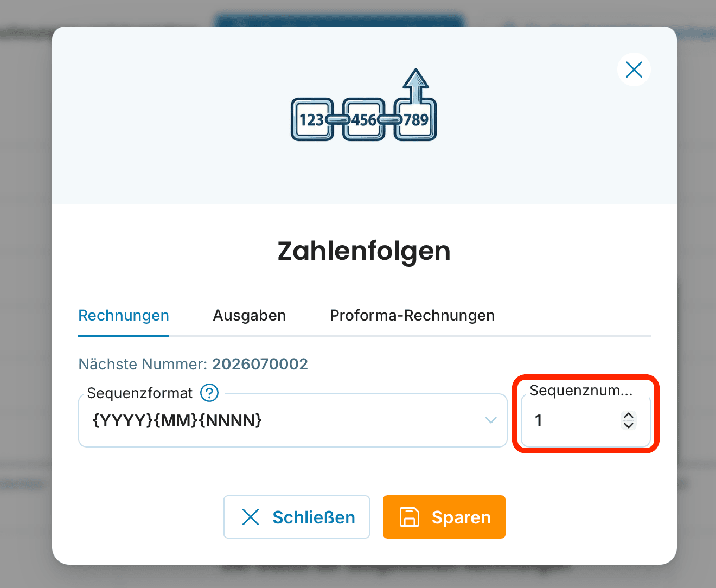The width and height of the screenshot is (716, 588).
Task: Switch to the Ausgaben tab
Action: click(250, 315)
